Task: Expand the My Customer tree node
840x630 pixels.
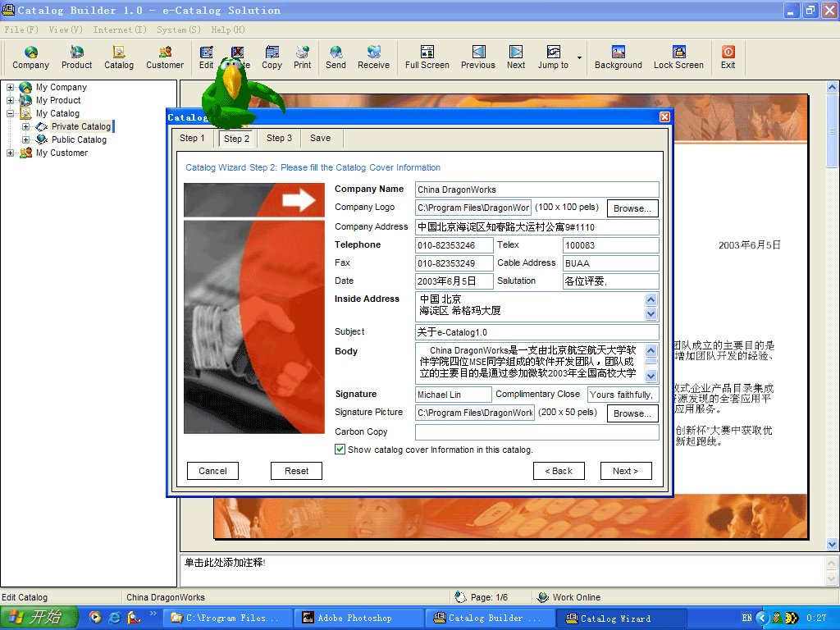Action: point(10,153)
